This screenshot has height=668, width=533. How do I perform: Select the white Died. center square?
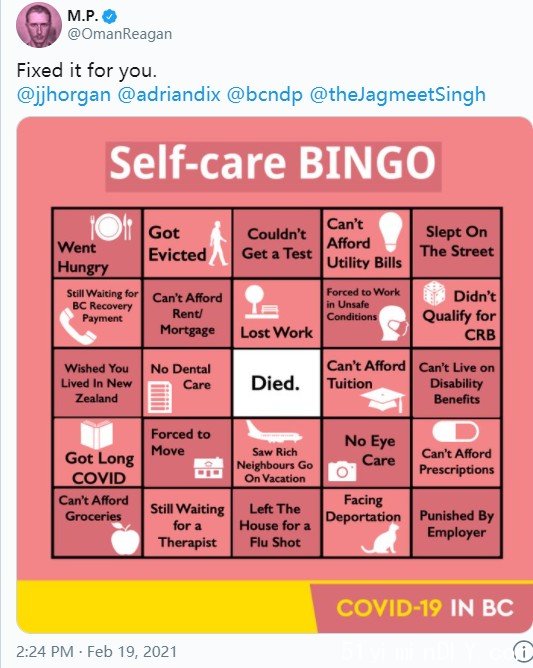(x=277, y=383)
